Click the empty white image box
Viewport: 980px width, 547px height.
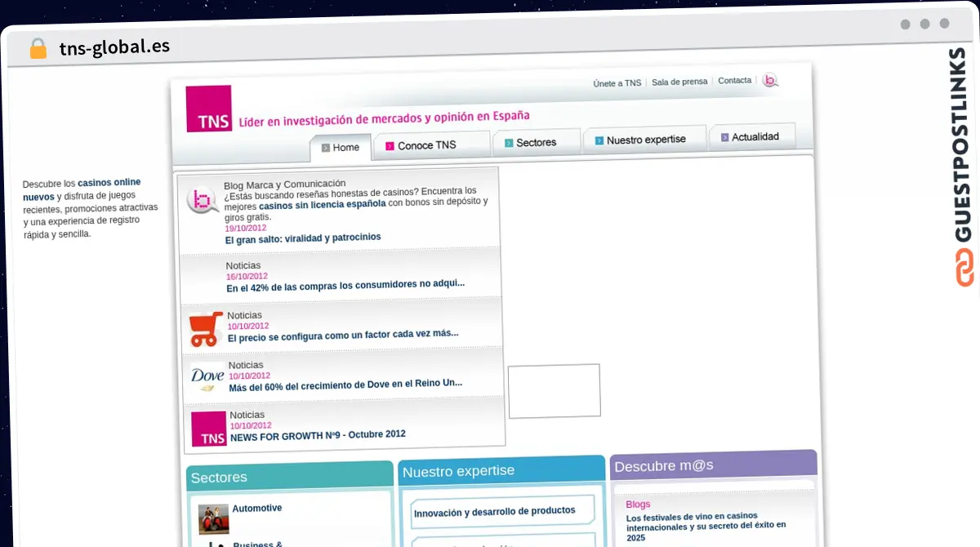(555, 391)
